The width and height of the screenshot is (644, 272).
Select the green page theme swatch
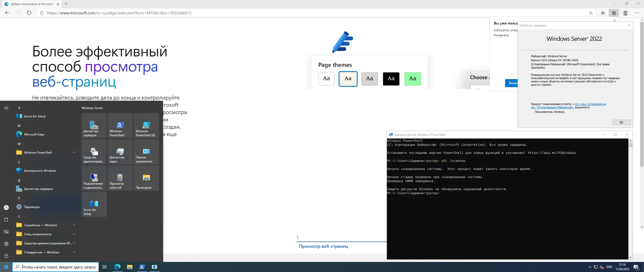click(x=413, y=79)
